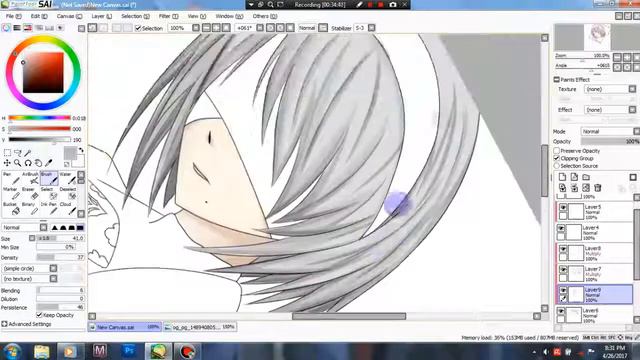Collapse the Paints Effect section

[x=557, y=80]
